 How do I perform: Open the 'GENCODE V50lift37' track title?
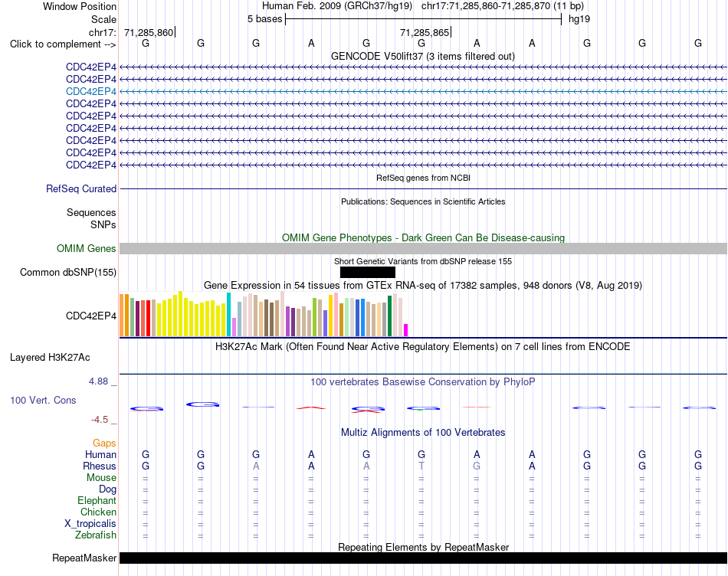(x=422, y=56)
